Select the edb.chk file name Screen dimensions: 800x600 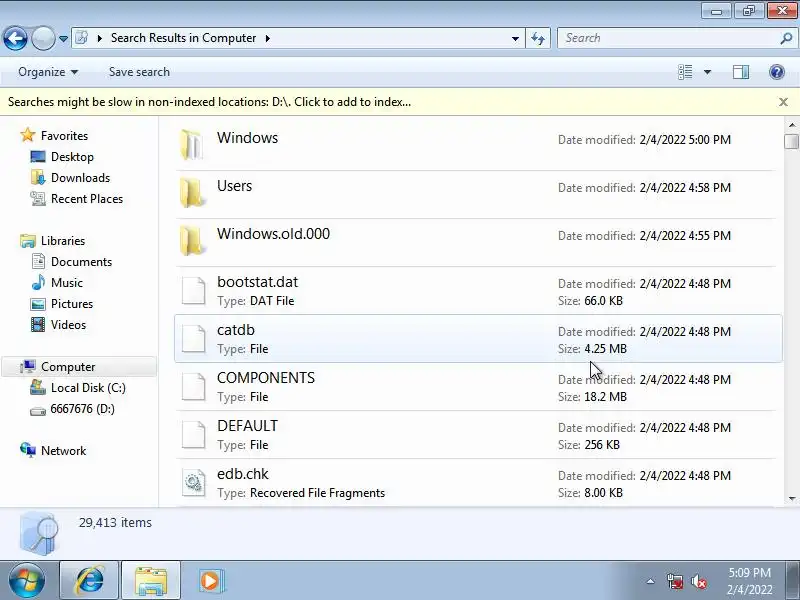[x=243, y=474]
